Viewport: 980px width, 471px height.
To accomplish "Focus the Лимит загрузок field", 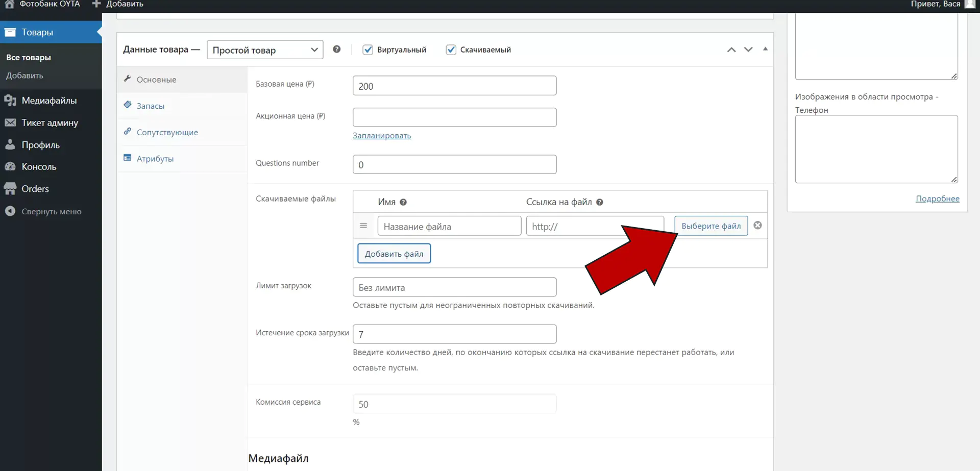I will coord(454,287).
